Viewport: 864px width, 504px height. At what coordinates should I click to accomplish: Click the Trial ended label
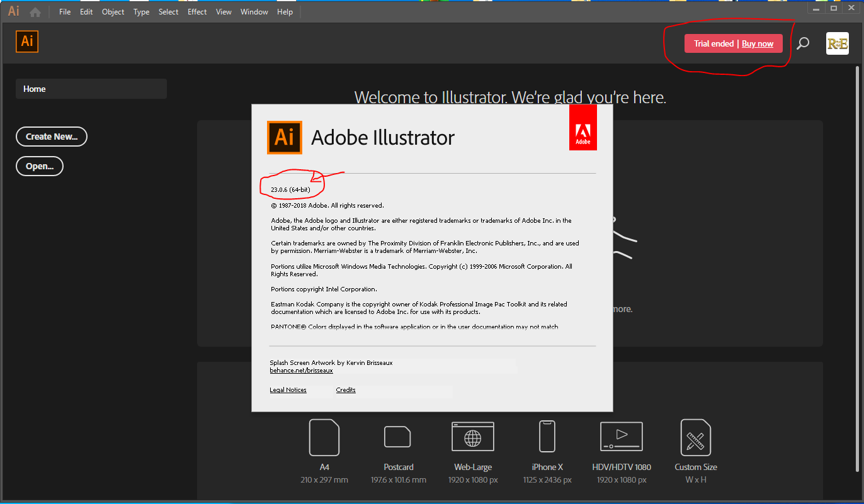pyautogui.click(x=713, y=43)
